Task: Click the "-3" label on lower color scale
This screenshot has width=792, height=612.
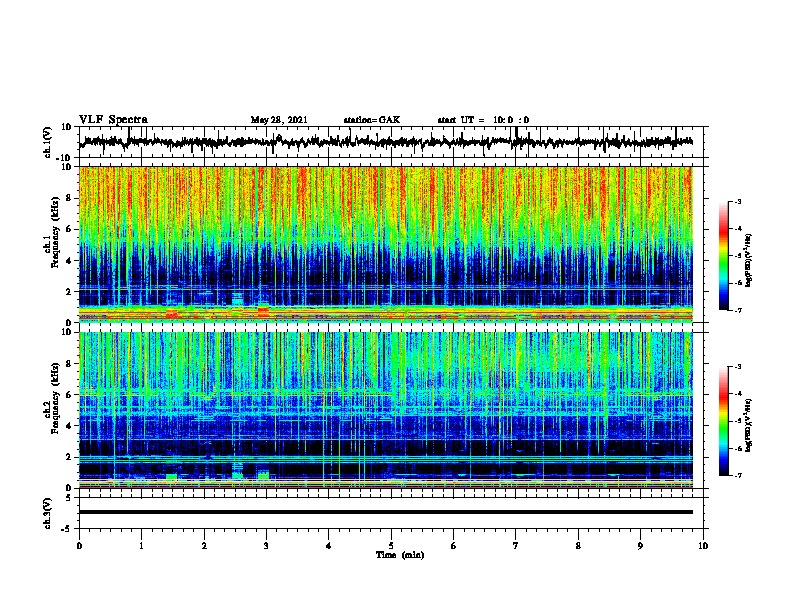Action: (x=737, y=367)
